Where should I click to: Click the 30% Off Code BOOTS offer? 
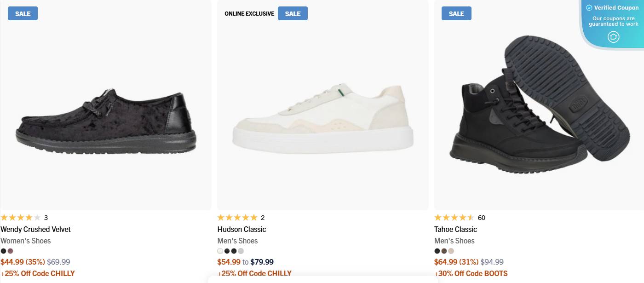point(471,273)
